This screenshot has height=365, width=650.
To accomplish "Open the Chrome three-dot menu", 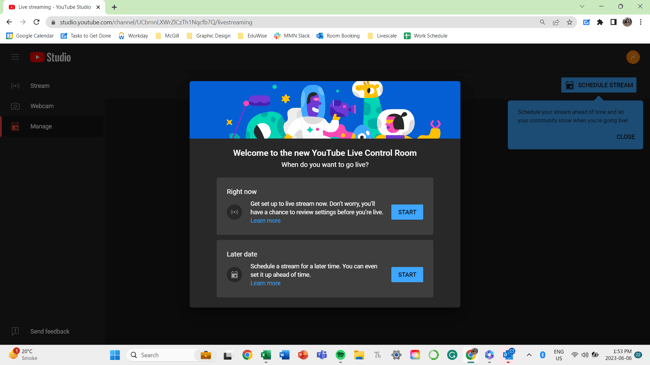I will tap(640, 22).
